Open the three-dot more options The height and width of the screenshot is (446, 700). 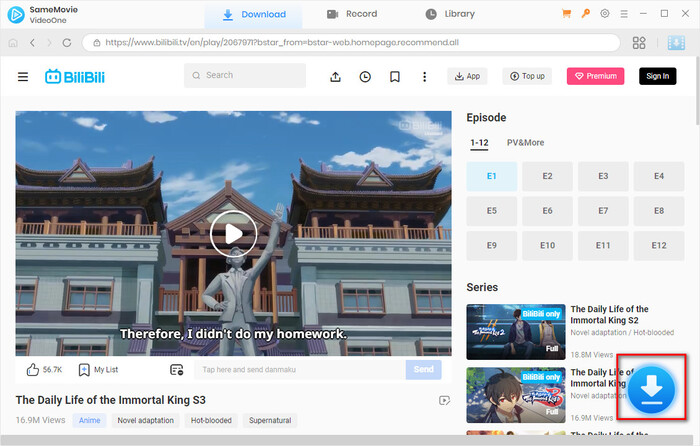(x=425, y=77)
